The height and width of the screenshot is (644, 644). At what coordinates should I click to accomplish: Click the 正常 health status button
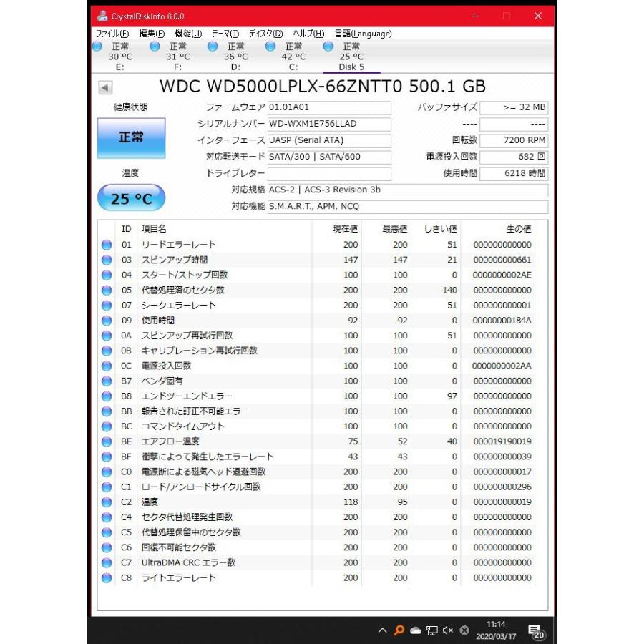pyautogui.click(x=131, y=137)
